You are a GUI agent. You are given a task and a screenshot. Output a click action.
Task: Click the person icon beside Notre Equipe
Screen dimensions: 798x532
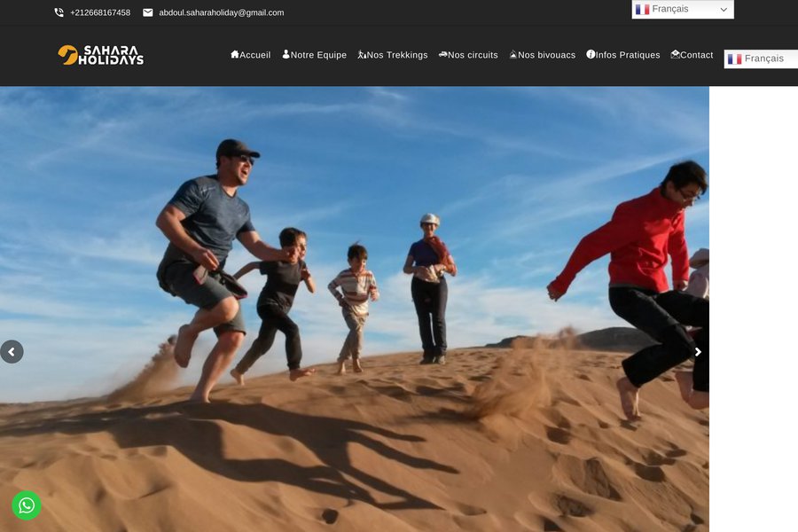pos(286,54)
